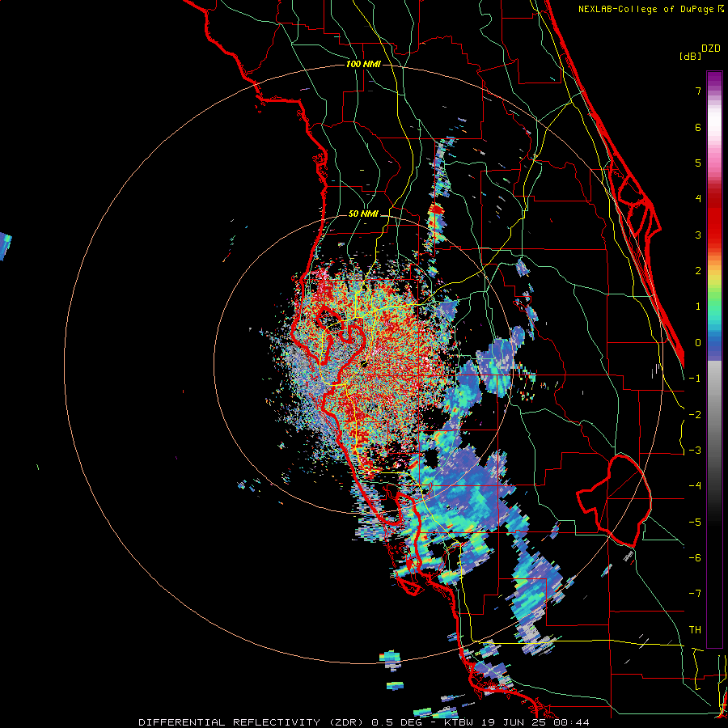Viewport: 728px width, 728px height.
Task: Click the [dB] units label
Action: (690, 56)
